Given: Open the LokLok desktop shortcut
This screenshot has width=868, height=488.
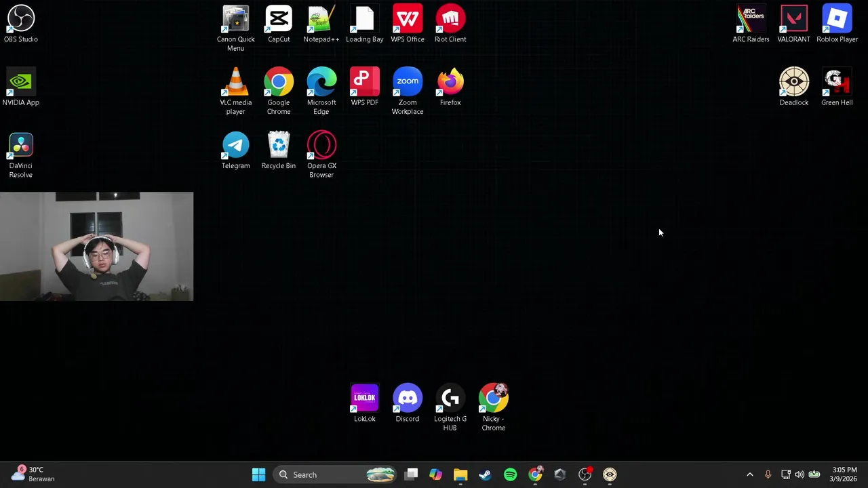Looking at the screenshot, I should tap(365, 403).
